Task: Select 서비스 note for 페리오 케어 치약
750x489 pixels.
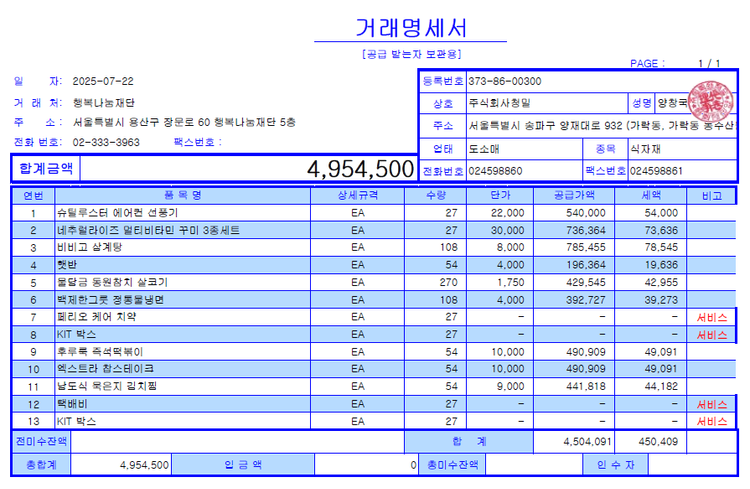Action: tap(712, 317)
